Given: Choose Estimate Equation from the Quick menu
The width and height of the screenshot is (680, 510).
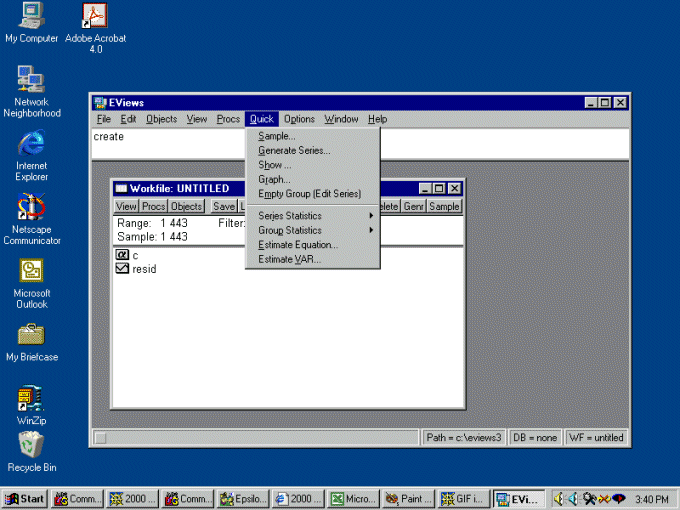Looking at the screenshot, I should click(298, 245).
